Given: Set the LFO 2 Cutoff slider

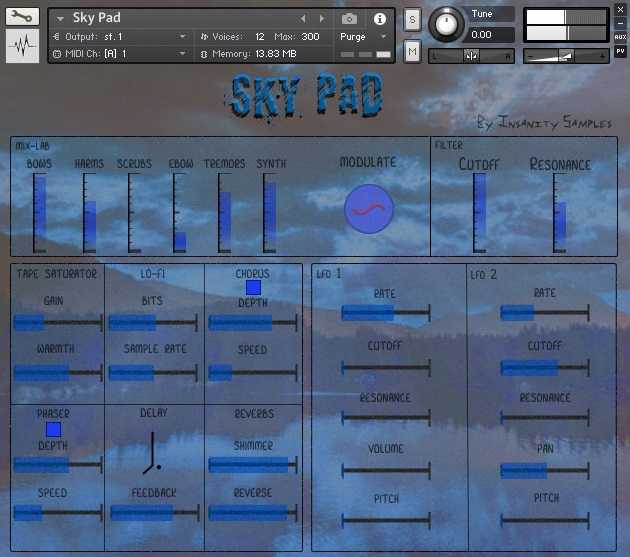Looking at the screenshot, I should click(x=545, y=367).
